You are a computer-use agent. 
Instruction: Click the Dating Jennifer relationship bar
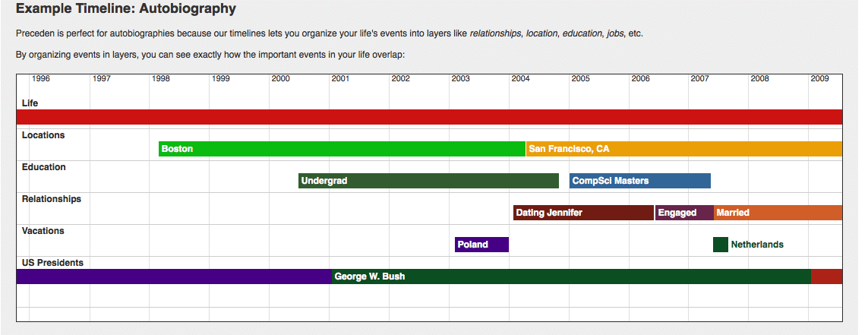pyautogui.click(x=583, y=213)
